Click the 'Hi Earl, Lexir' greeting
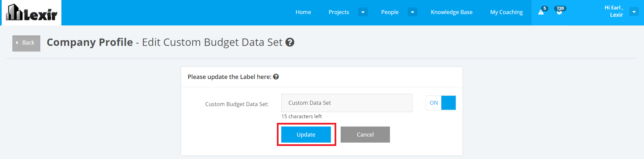 (x=613, y=11)
